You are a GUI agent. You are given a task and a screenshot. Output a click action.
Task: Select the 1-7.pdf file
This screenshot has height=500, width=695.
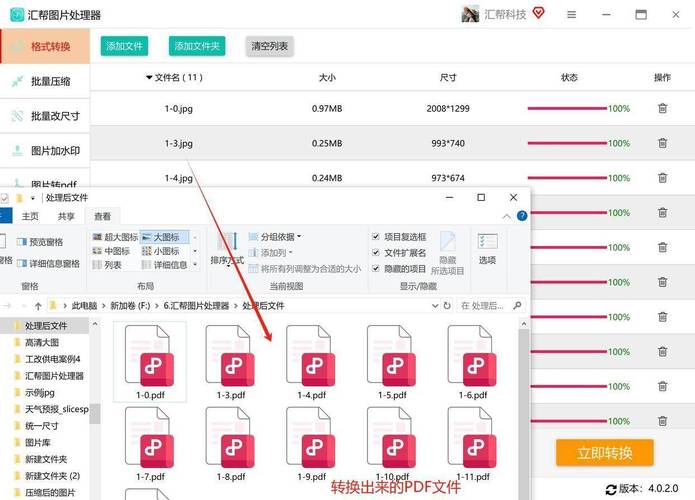coord(150,444)
